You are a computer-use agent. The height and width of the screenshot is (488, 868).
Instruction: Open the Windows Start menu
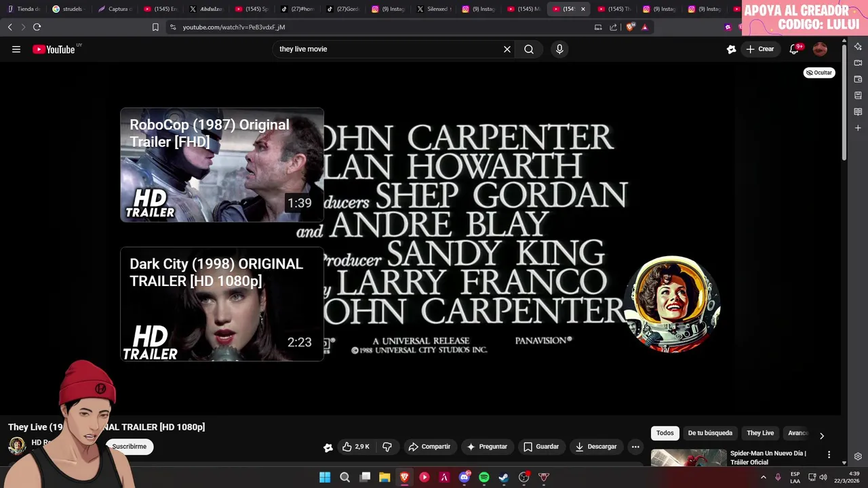(x=325, y=477)
